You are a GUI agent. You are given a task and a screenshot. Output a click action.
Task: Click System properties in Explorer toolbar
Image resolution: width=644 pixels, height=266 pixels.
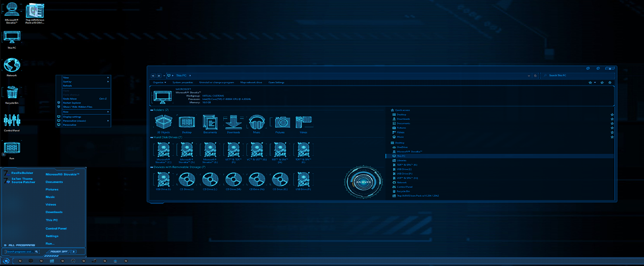[183, 82]
